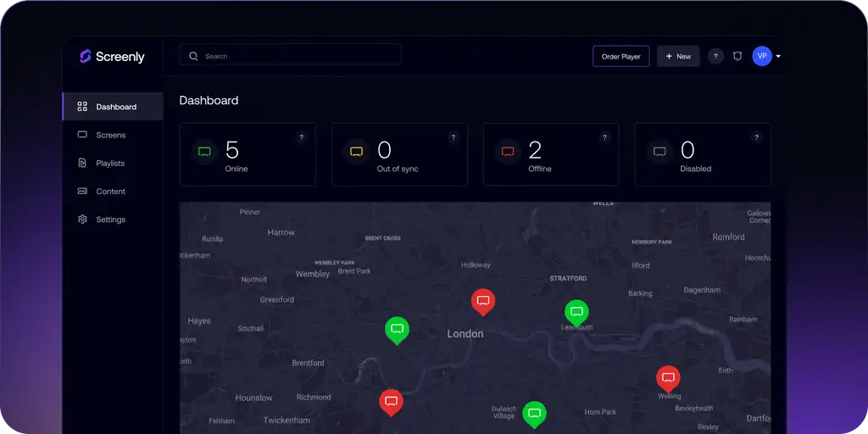Open Settings in the sidebar
The height and width of the screenshot is (434, 868).
[113, 220]
